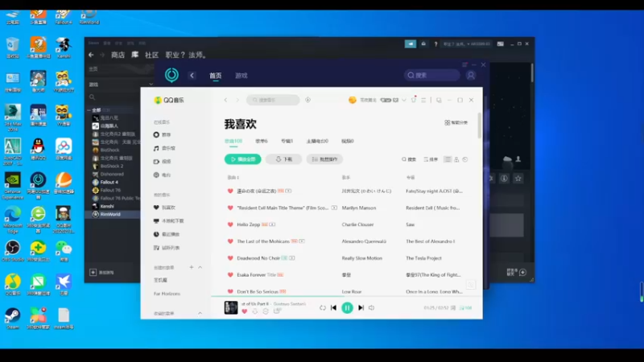
Task: Open the play queue count icon
Action: click(466, 307)
